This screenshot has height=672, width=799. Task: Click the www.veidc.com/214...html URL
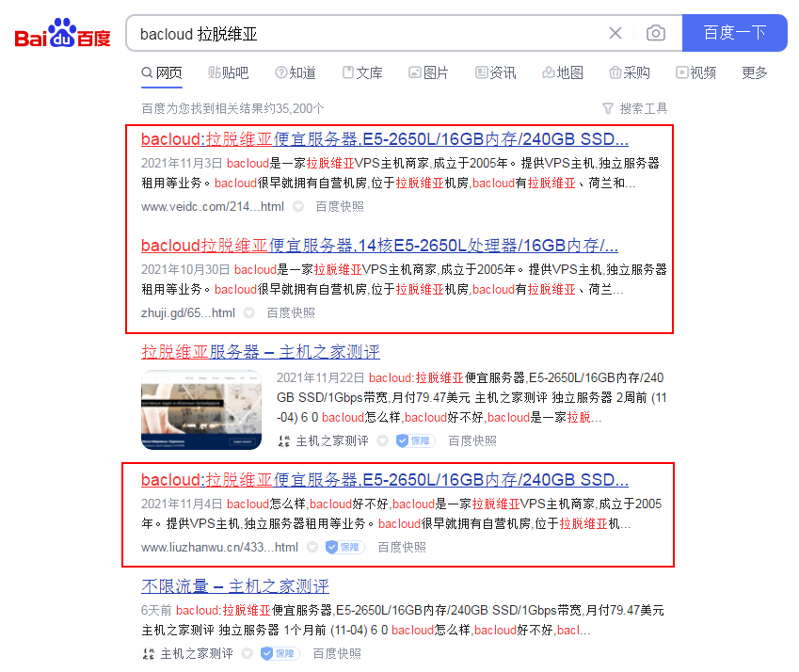[213, 206]
